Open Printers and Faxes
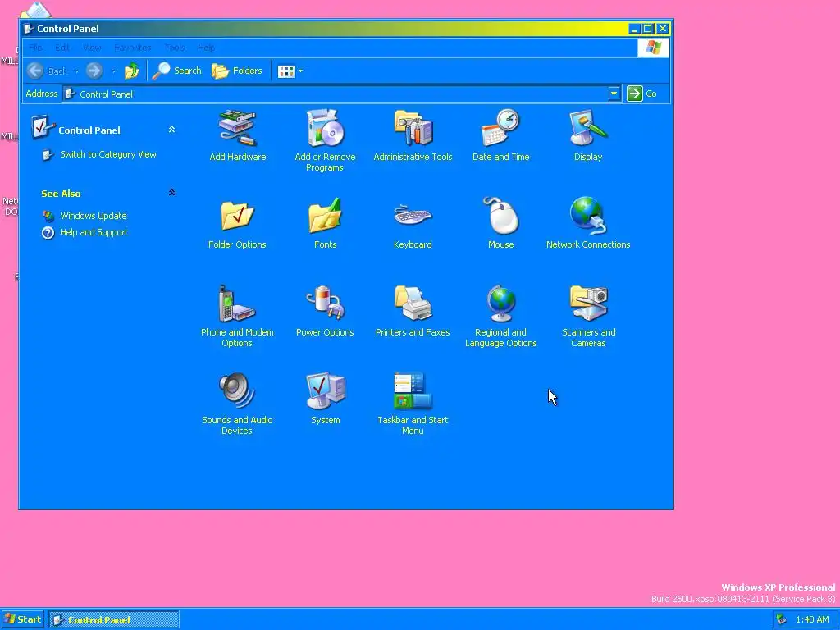 (x=413, y=311)
